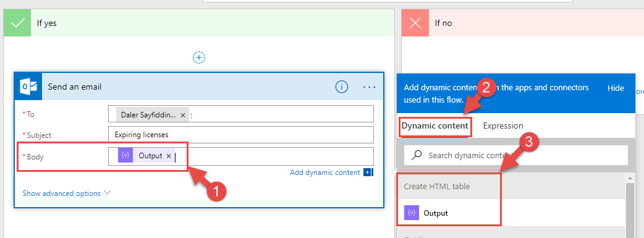Click the plus insert-step icon under If yes
The height and width of the screenshot is (238, 644).
[199, 57]
